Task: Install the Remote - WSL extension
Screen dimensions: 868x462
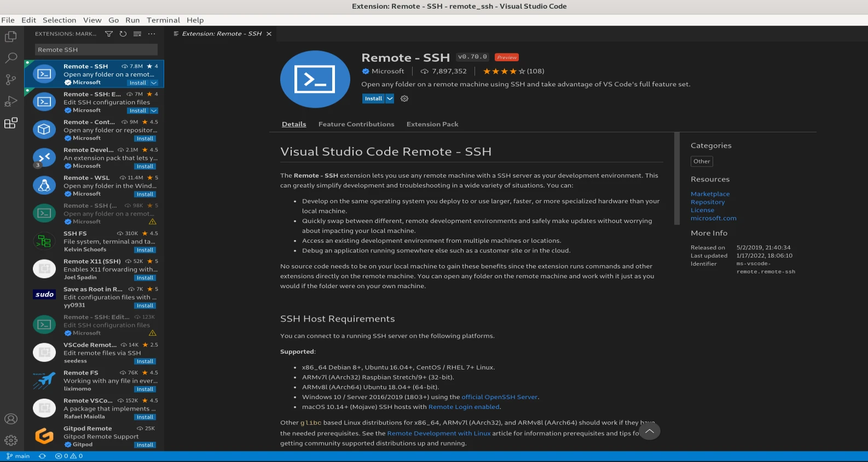Action: coord(145,195)
